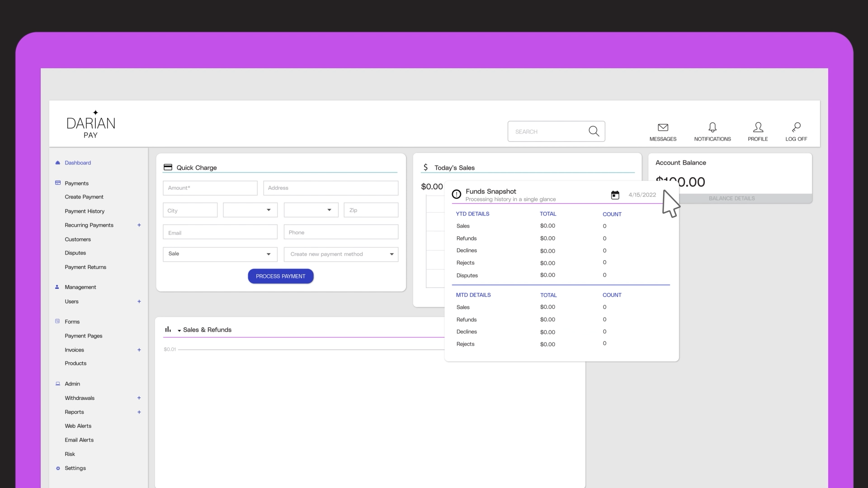
Task: Open the Sales & Refunds chart dropdown arrow
Action: 179,331
